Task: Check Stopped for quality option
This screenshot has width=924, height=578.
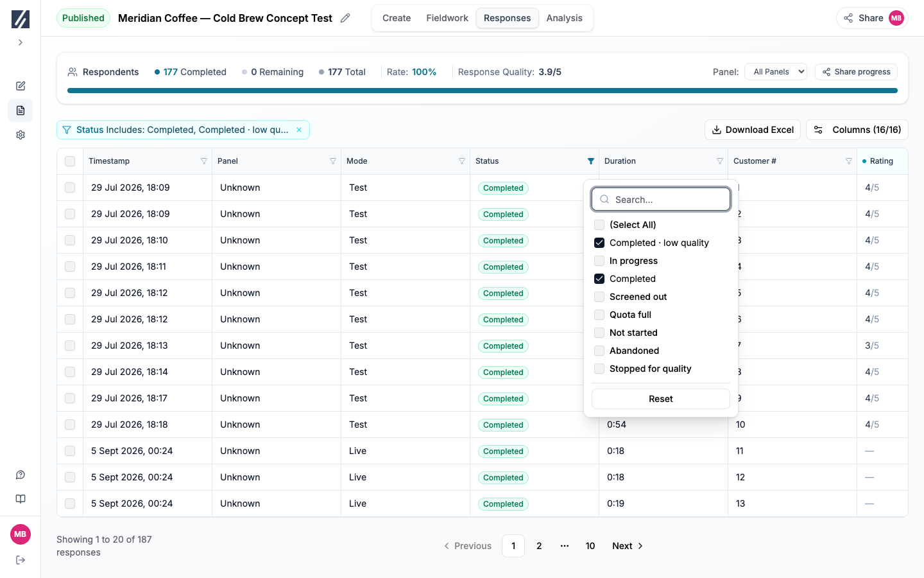Action: 599,369
